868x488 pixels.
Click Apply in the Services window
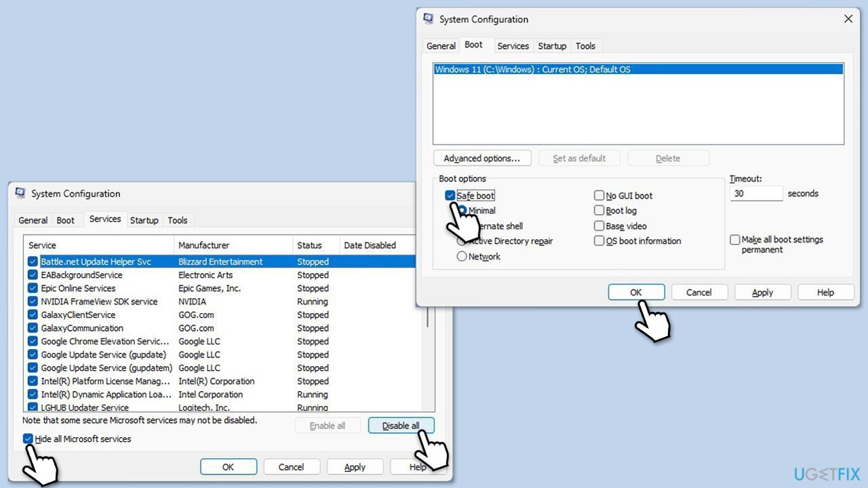click(355, 466)
